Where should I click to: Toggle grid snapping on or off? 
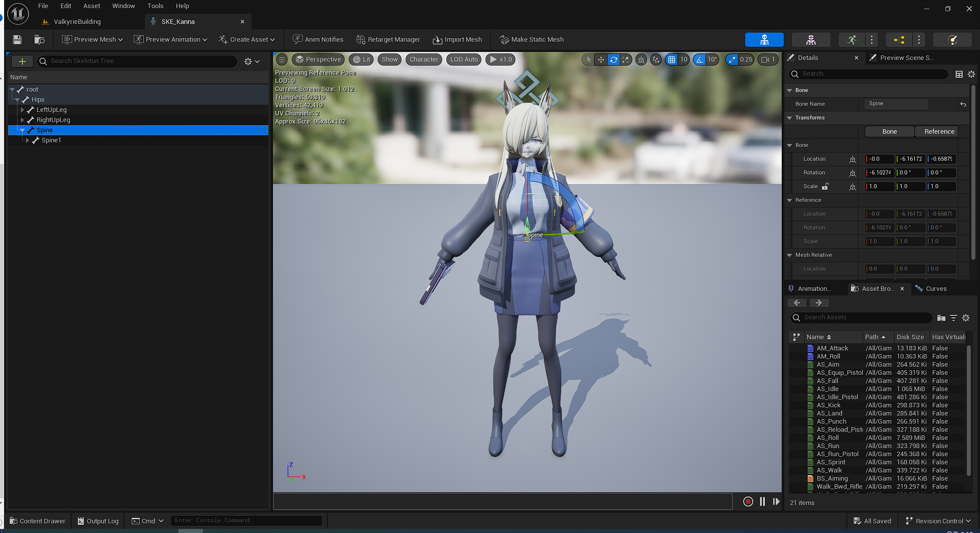point(671,60)
